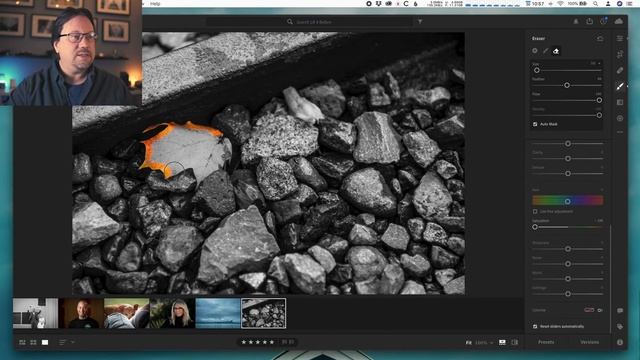Switch to single photo detail view
Image resolution: width=640 pixels, height=360 pixels.
pos(45,342)
